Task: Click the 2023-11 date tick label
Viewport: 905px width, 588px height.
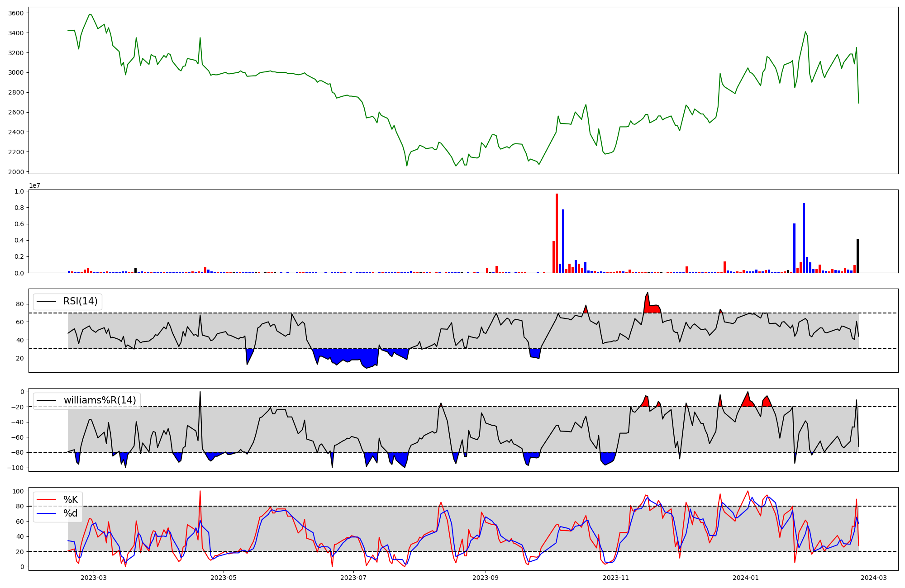Action: [616, 578]
